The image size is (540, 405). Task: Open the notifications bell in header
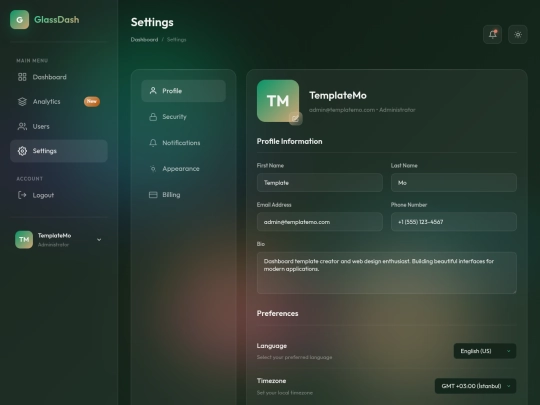point(492,34)
